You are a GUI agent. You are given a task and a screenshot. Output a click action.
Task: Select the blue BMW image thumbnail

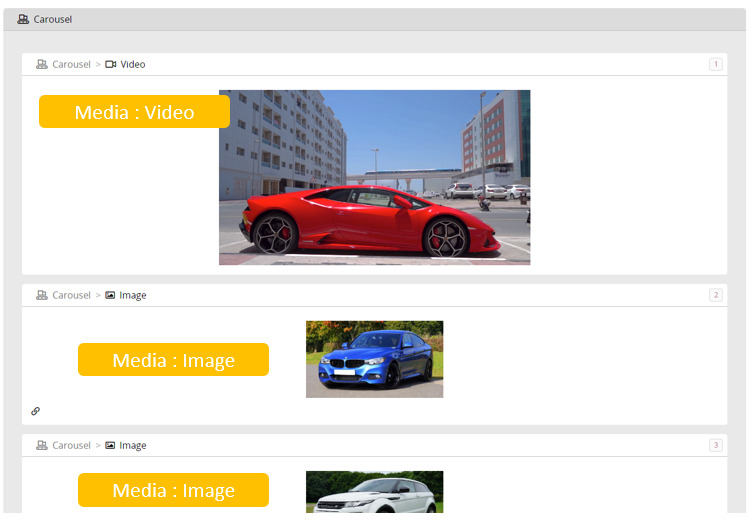374,359
